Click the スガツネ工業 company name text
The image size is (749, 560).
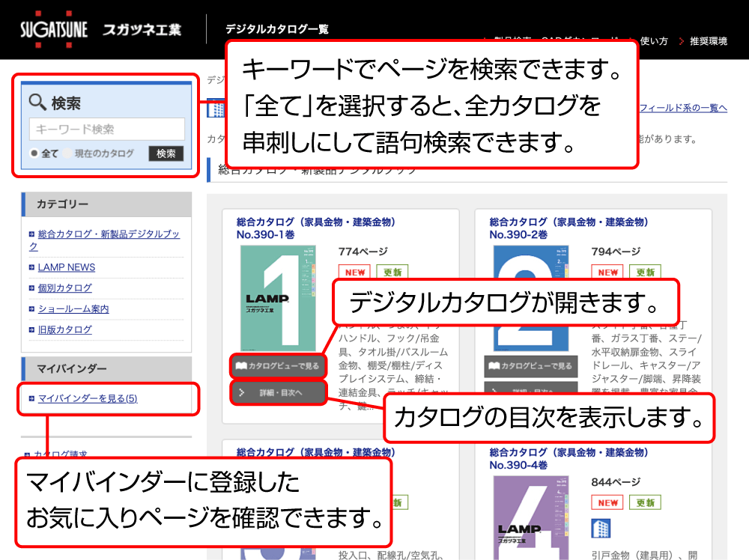pos(142,30)
